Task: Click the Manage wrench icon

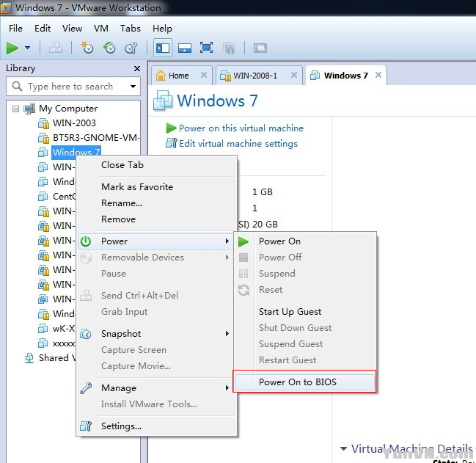Action: pos(86,388)
